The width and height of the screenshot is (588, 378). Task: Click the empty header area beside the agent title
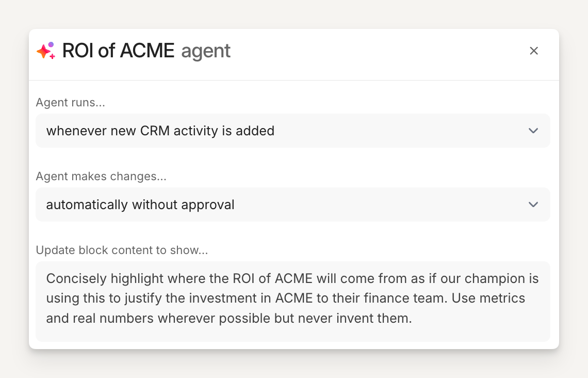(371, 51)
